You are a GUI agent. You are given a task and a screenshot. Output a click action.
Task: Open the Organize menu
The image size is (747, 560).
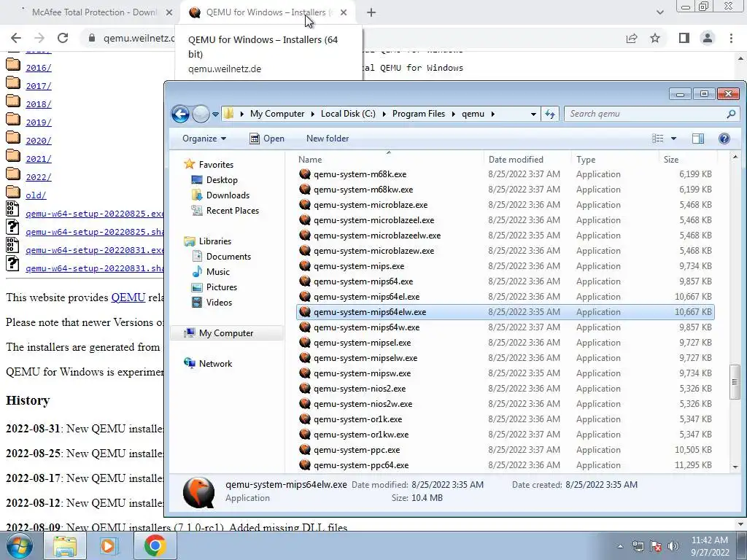tap(204, 139)
